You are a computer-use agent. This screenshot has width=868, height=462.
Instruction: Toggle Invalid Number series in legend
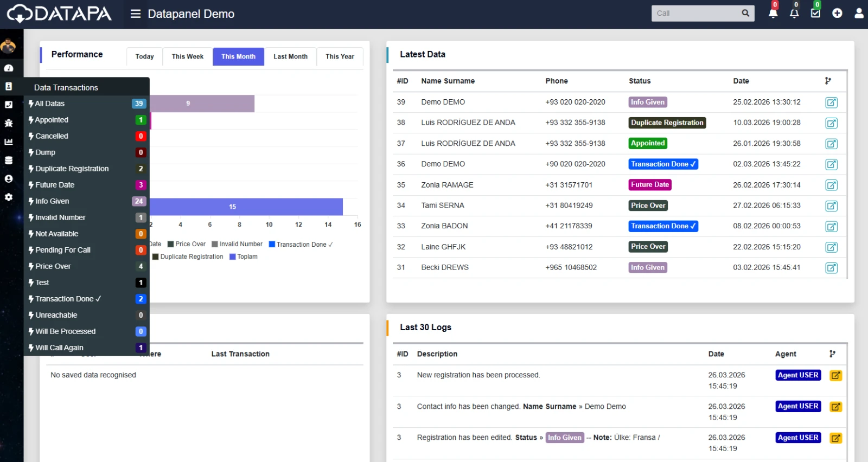point(237,245)
